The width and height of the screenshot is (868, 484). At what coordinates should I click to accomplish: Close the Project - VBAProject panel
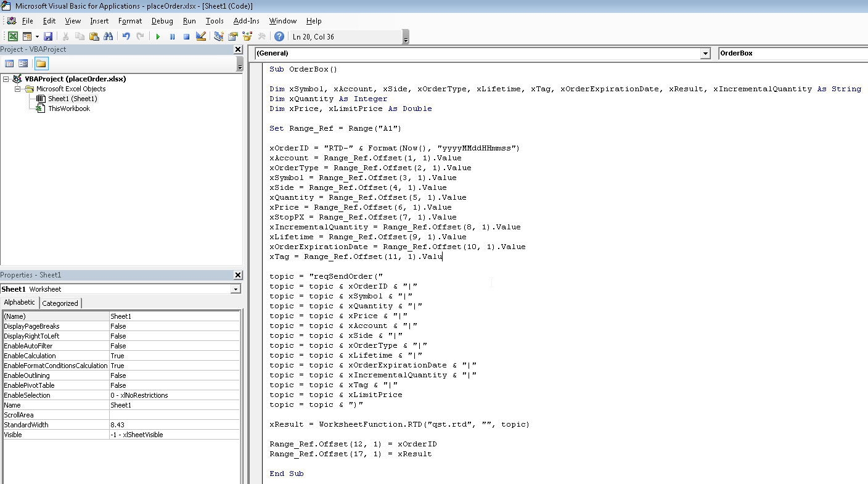(x=238, y=49)
